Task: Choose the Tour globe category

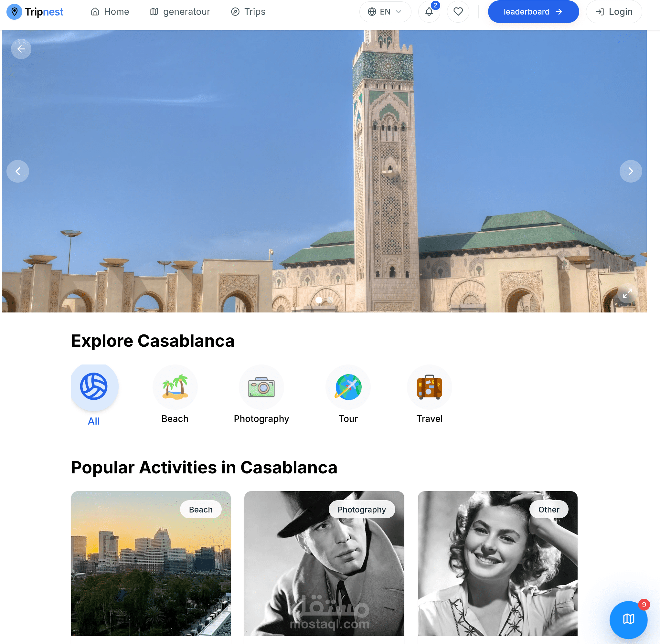Action: (348, 387)
